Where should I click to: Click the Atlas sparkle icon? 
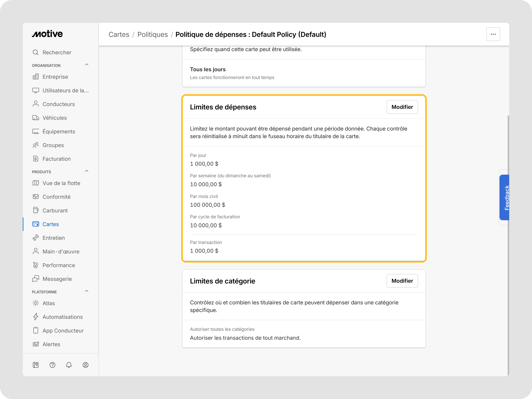(36, 303)
